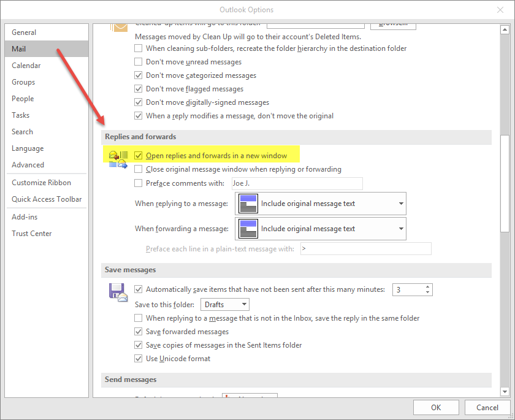Go to Quick Access Toolbar settings
This screenshot has height=420, width=515.
47,199
